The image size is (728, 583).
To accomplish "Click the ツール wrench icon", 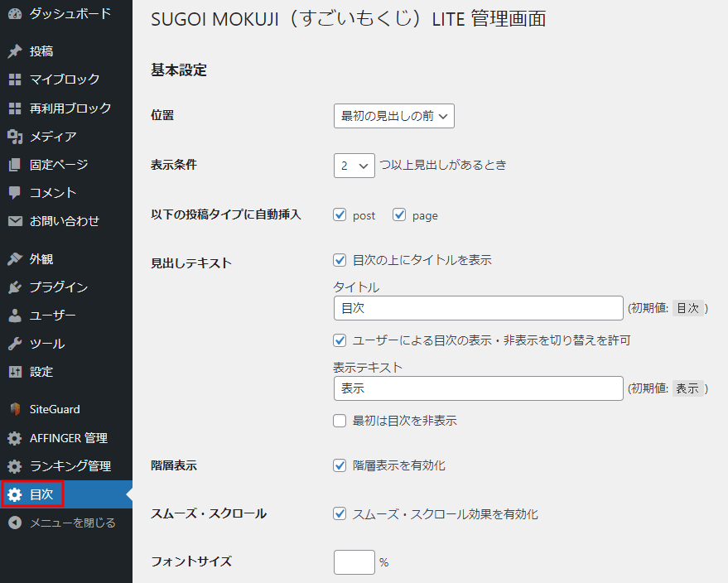I will [x=15, y=344].
